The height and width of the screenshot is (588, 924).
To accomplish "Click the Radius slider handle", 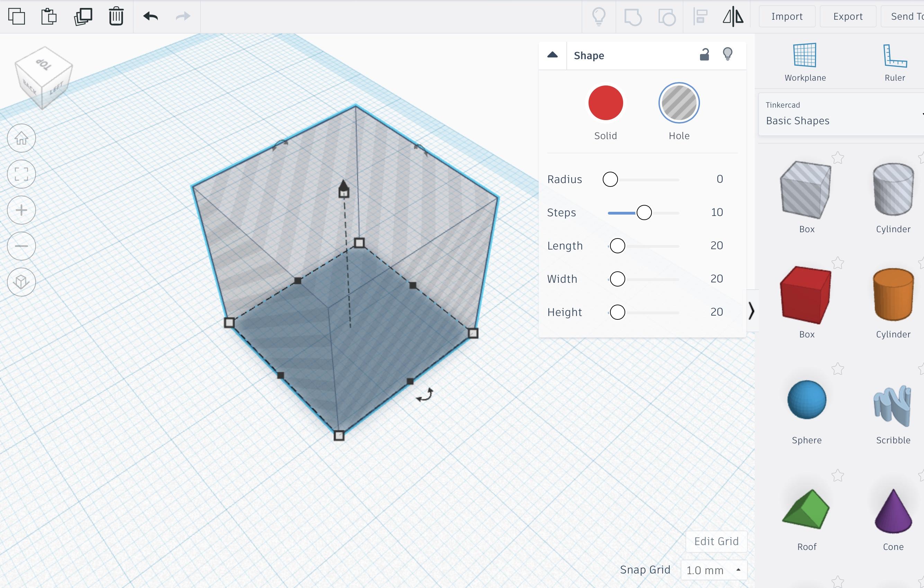I will [610, 179].
